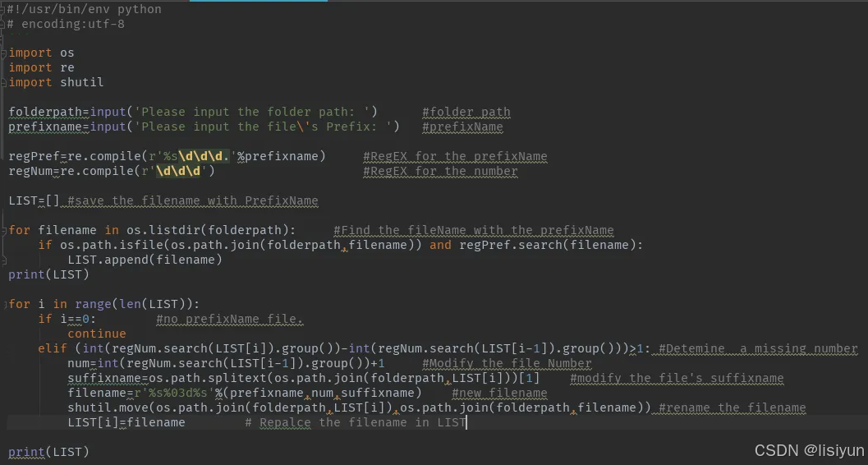Click the 'and' keyword in the if condition
868x465 pixels.
[441, 245]
